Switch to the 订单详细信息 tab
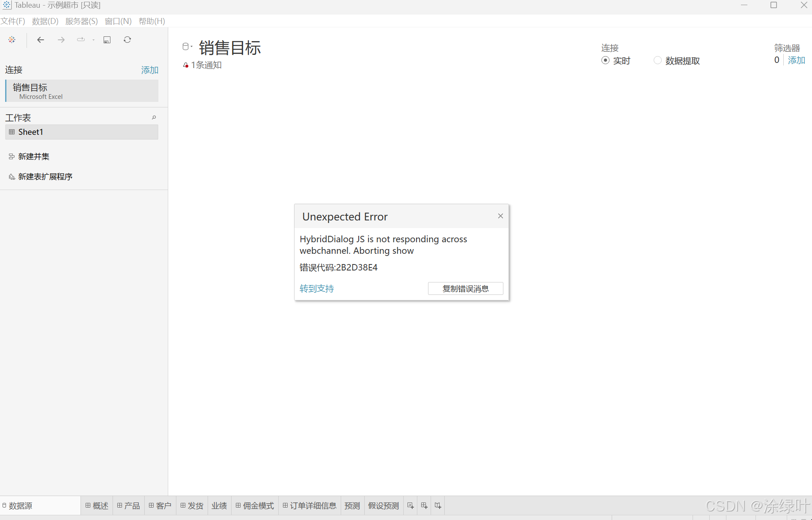Image resolution: width=812 pixels, height=520 pixels. (309, 505)
